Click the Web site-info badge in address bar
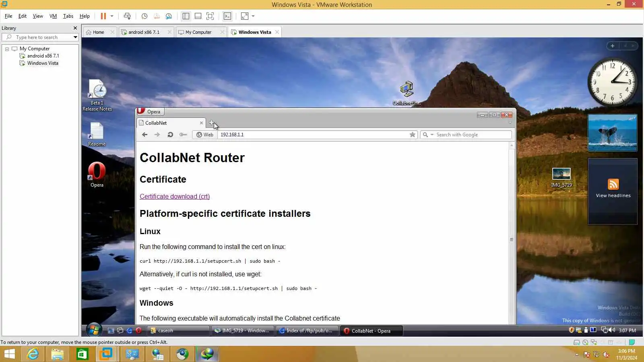 [x=205, y=135]
